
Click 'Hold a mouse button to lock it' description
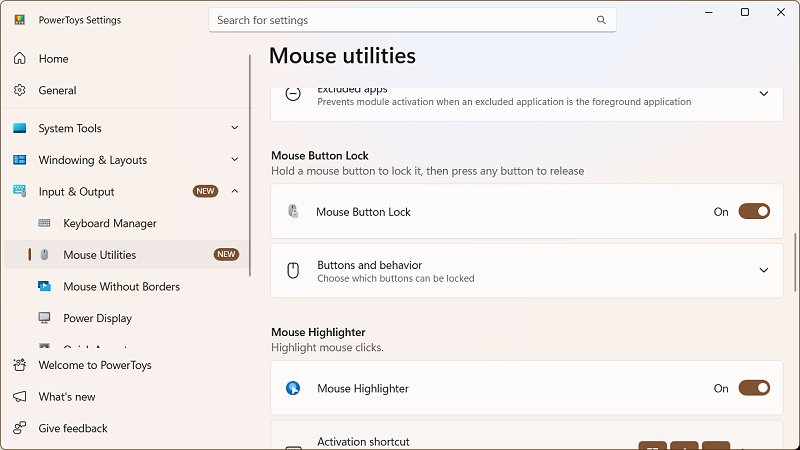(x=428, y=171)
